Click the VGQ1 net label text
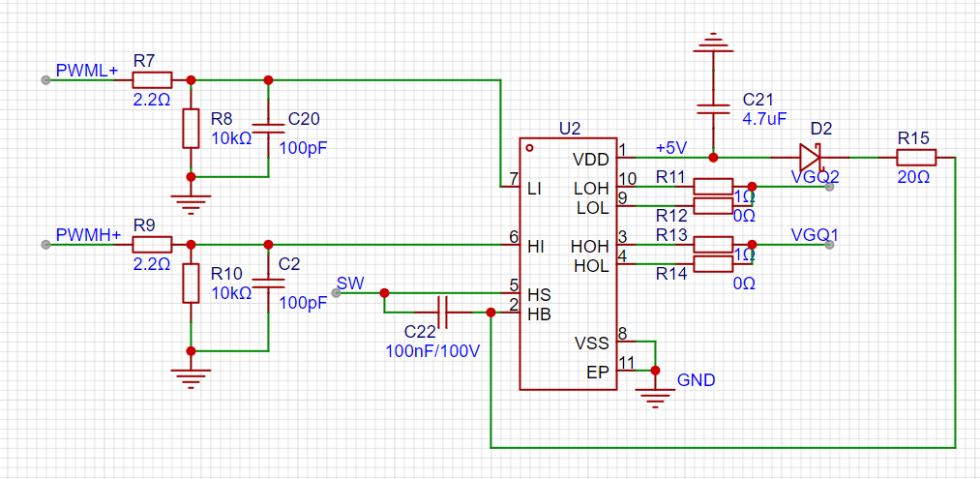 pos(814,235)
